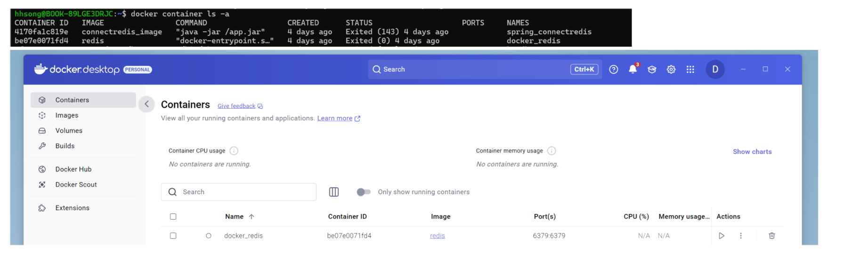Open the Containers section in sidebar

click(x=83, y=100)
